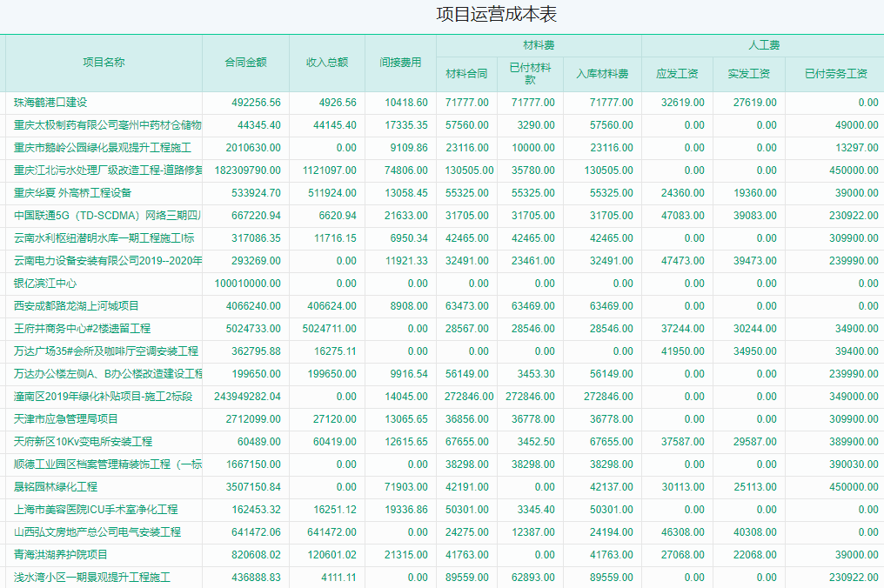Click the 实发工资 column header

click(748, 74)
